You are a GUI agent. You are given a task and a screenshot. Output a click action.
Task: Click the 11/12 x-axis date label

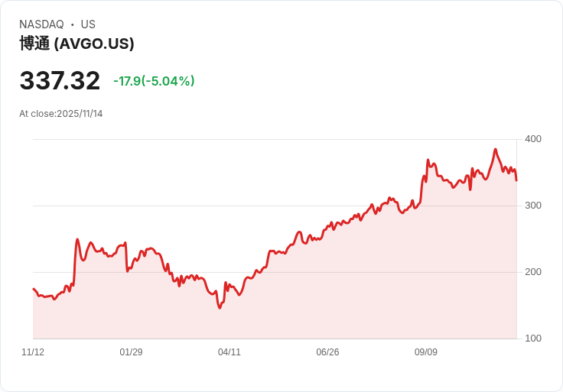(x=33, y=352)
